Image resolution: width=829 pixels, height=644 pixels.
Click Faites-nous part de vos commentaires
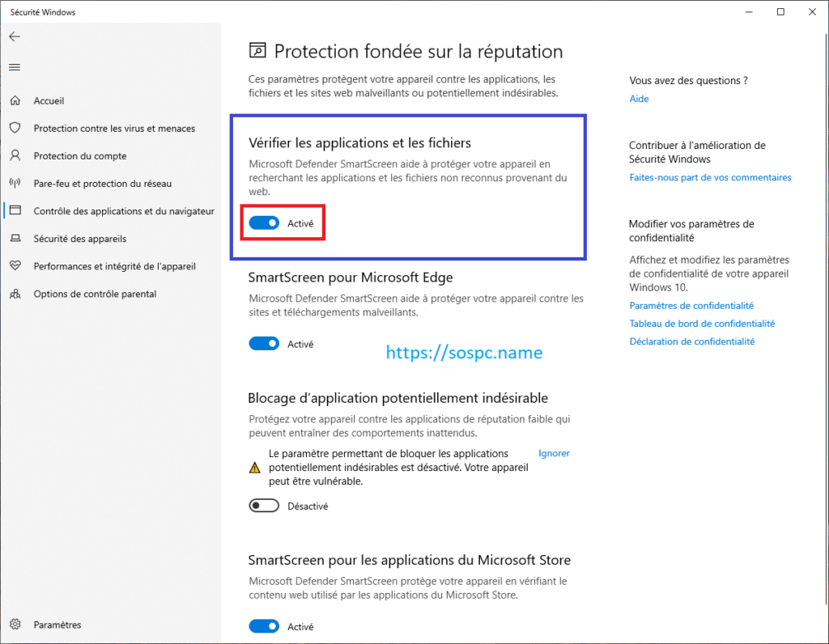coord(710,177)
